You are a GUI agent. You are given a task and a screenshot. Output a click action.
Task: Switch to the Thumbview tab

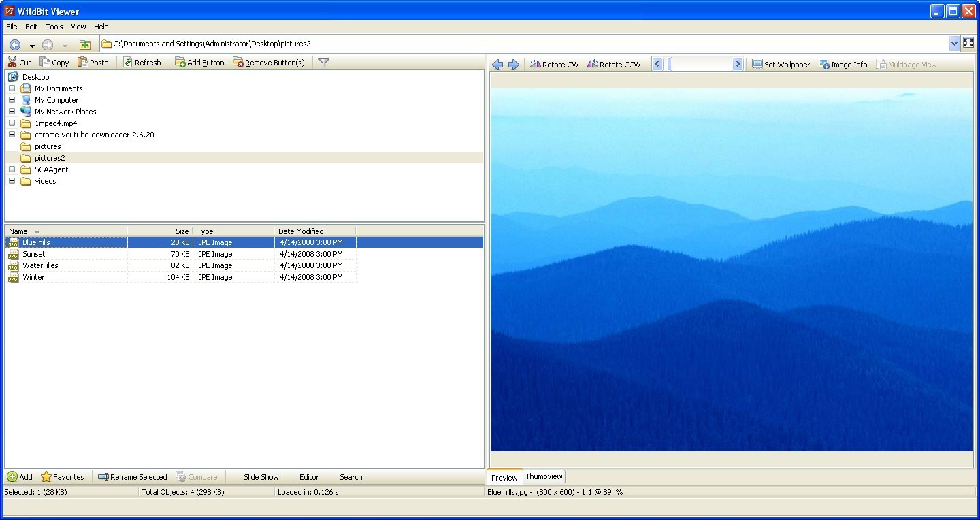pos(544,476)
